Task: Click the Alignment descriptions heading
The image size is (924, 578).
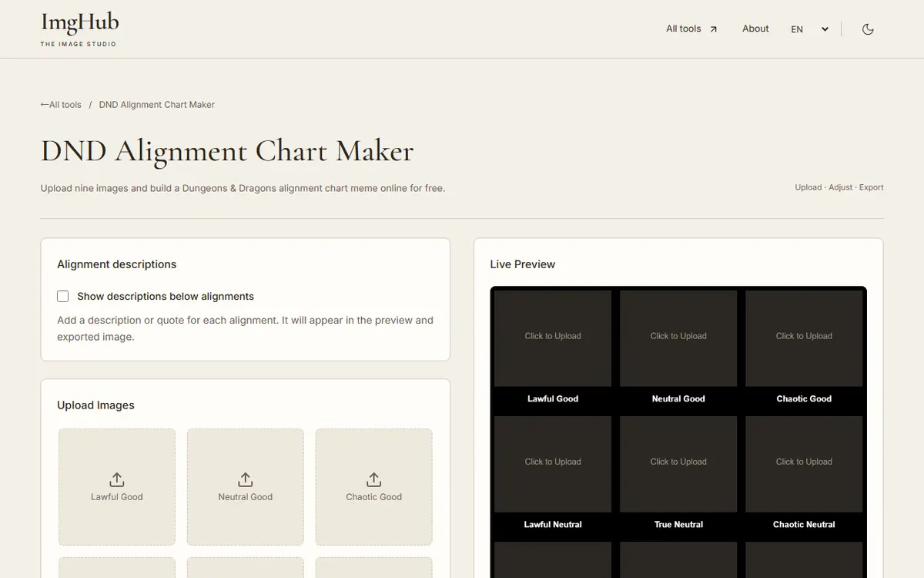Action: click(117, 264)
